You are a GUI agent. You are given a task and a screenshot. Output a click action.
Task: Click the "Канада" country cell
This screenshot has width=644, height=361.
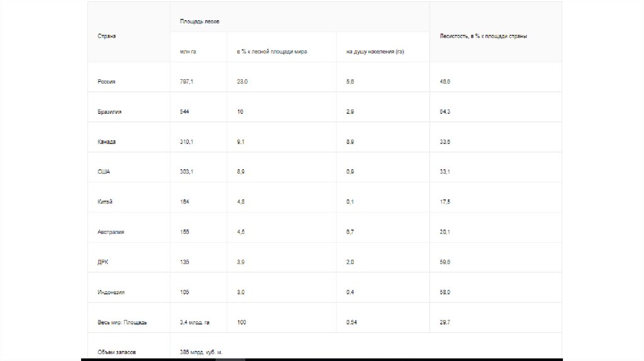tap(107, 142)
